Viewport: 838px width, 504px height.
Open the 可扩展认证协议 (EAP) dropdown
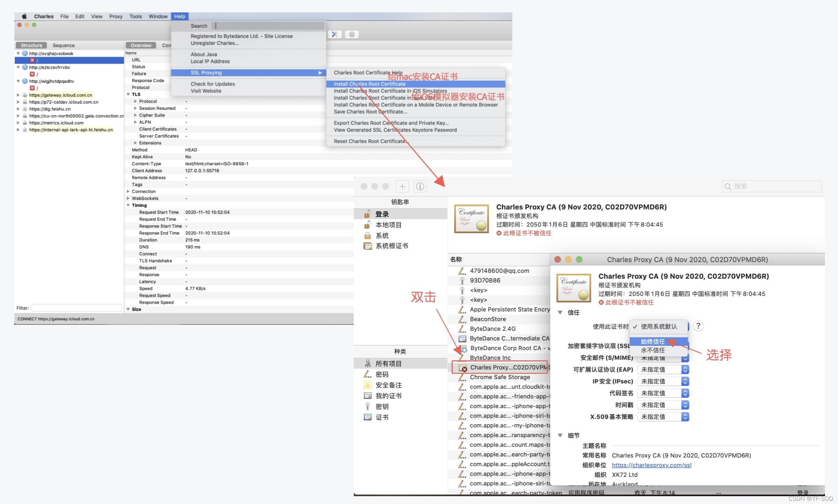click(x=663, y=369)
